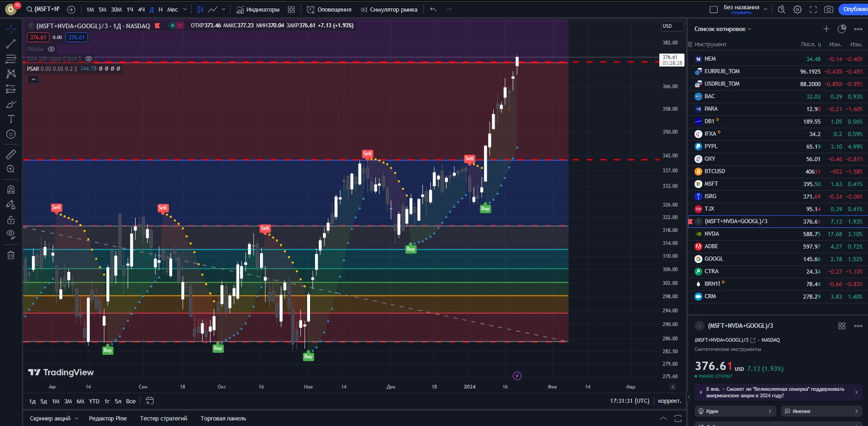The width and height of the screenshot is (868, 426).
Task: Expand the chart style dropdown arrow
Action: point(224,9)
